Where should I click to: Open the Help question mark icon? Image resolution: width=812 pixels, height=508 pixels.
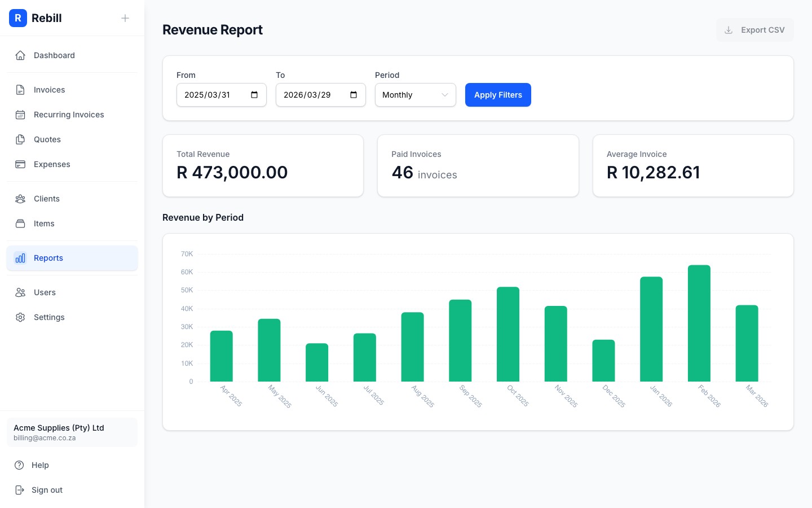(20, 465)
